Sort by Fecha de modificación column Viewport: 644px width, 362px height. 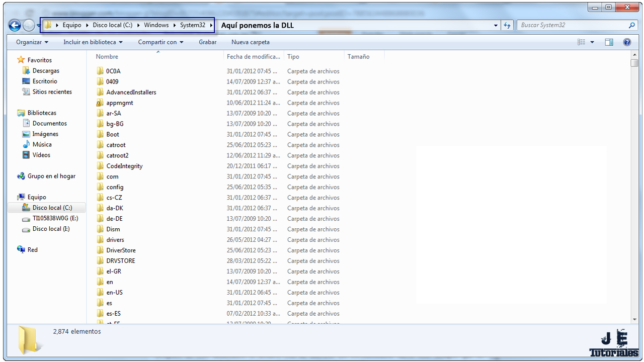pyautogui.click(x=254, y=57)
